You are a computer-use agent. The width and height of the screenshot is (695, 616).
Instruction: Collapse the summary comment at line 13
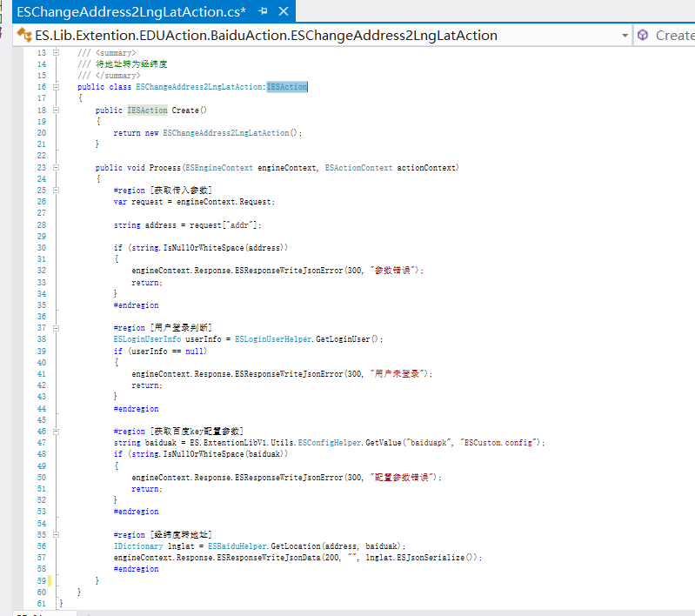56,53
